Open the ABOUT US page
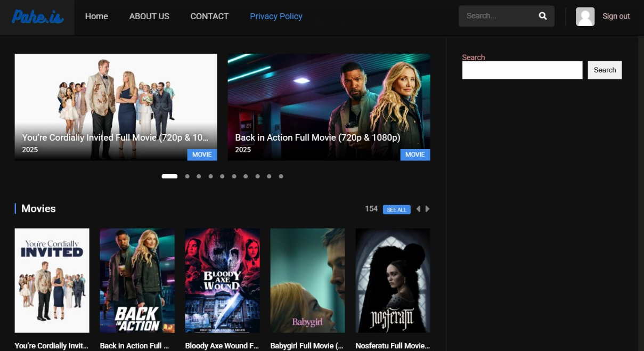 [149, 16]
